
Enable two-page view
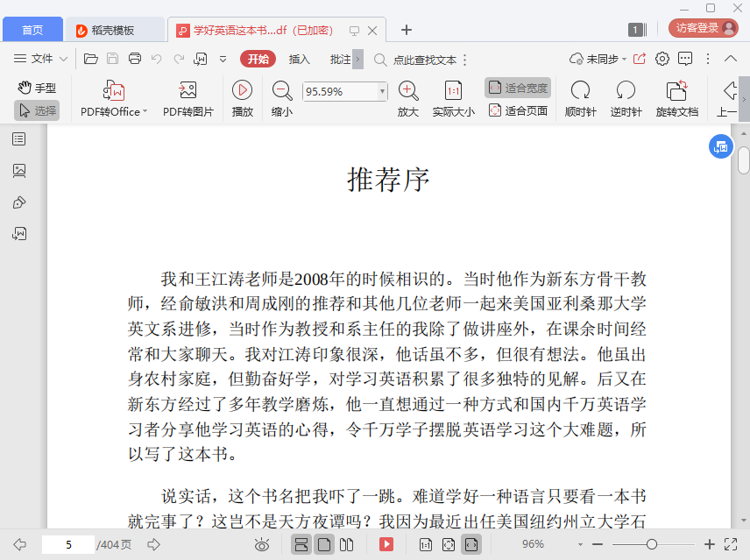click(x=346, y=544)
